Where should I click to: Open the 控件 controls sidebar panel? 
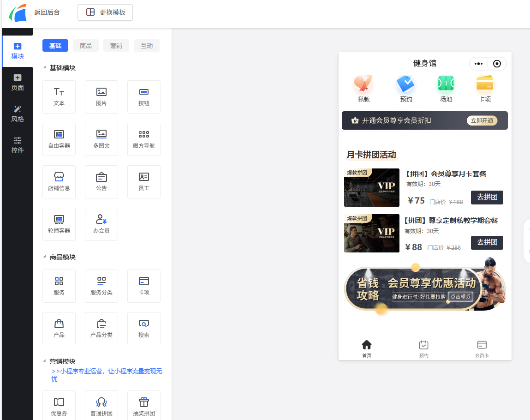pyautogui.click(x=18, y=145)
